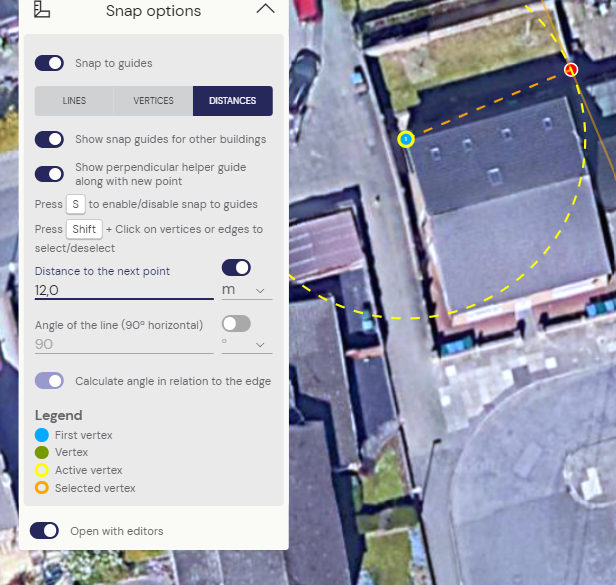Image resolution: width=616 pixels, height=585 pixels.
Task: Click the Snap options ruler icon
Action: point(42,9)
